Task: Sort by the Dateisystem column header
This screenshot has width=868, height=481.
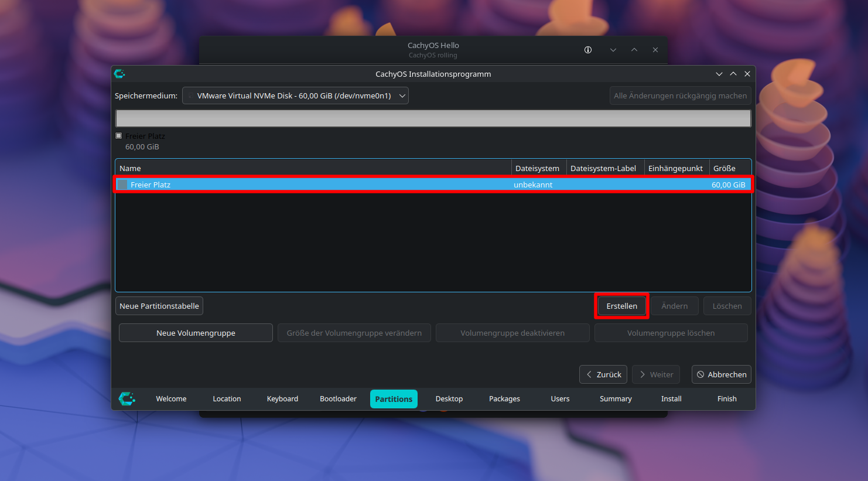Action: (x=539, y=168)
